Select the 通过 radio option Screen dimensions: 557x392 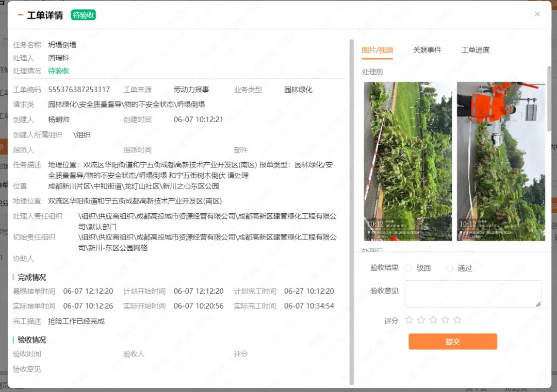point(449,268)
